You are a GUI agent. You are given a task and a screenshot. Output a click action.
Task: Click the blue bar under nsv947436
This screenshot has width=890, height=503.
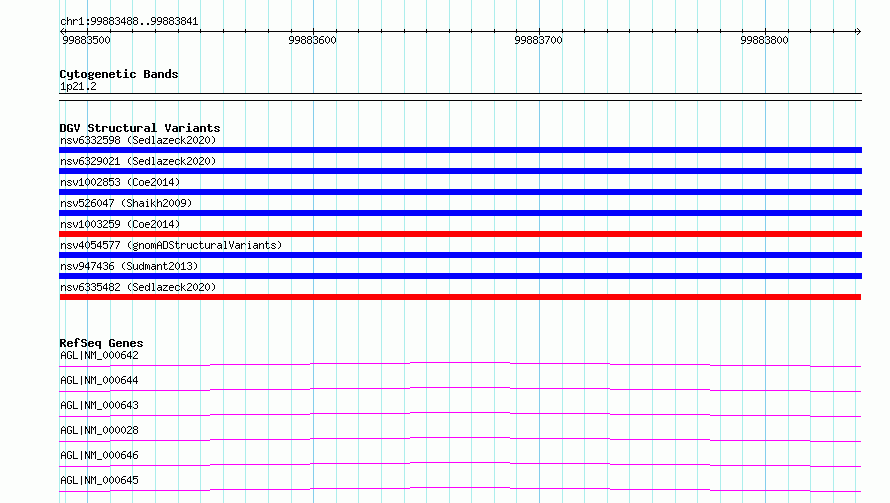[460, 276]
